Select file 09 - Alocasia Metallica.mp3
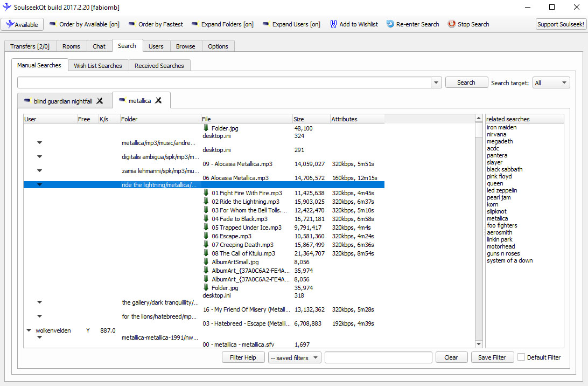 [x=237, y=164]
